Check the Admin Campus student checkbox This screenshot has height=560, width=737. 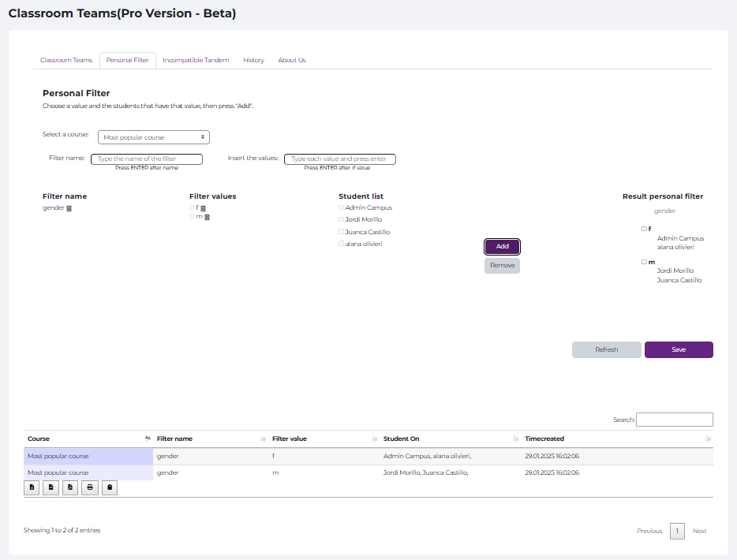pos(342,208)
